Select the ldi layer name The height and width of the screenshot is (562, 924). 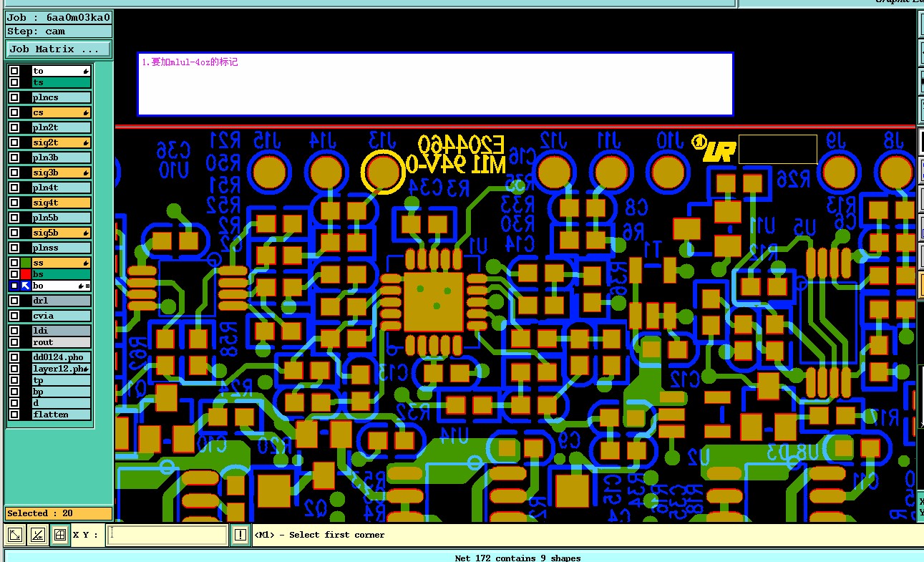click(62, 331)
